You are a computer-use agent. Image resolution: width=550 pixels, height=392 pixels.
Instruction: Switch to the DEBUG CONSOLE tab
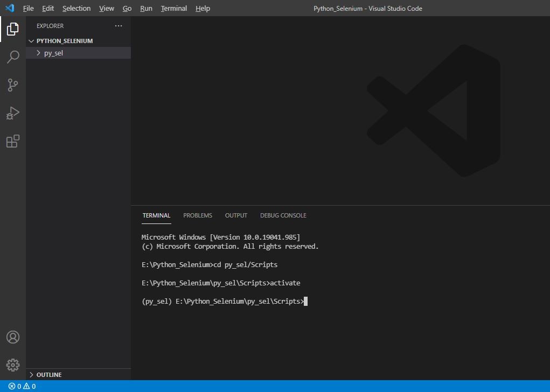click(x=283, y=215)
